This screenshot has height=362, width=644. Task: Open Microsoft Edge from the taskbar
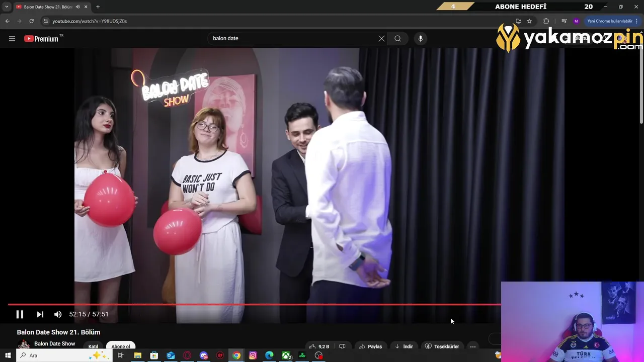click(269, 355)
